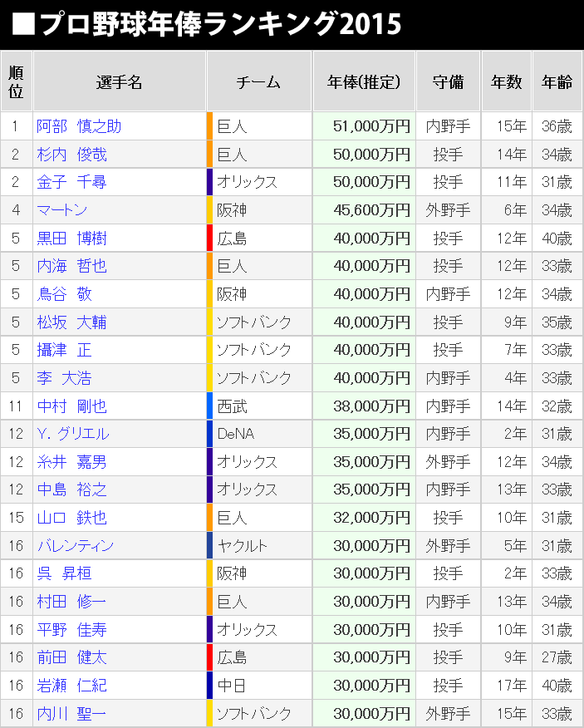Open player link 黒田 博樹
Viewport: 584px width, 728px height.
coord(72,239)
